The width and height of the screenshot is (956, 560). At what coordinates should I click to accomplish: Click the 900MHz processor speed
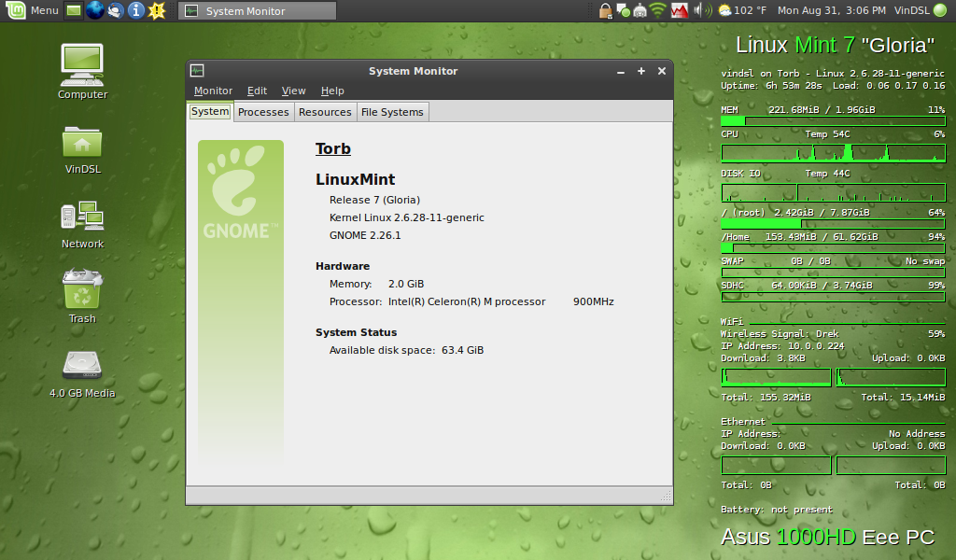coord(593,301)
